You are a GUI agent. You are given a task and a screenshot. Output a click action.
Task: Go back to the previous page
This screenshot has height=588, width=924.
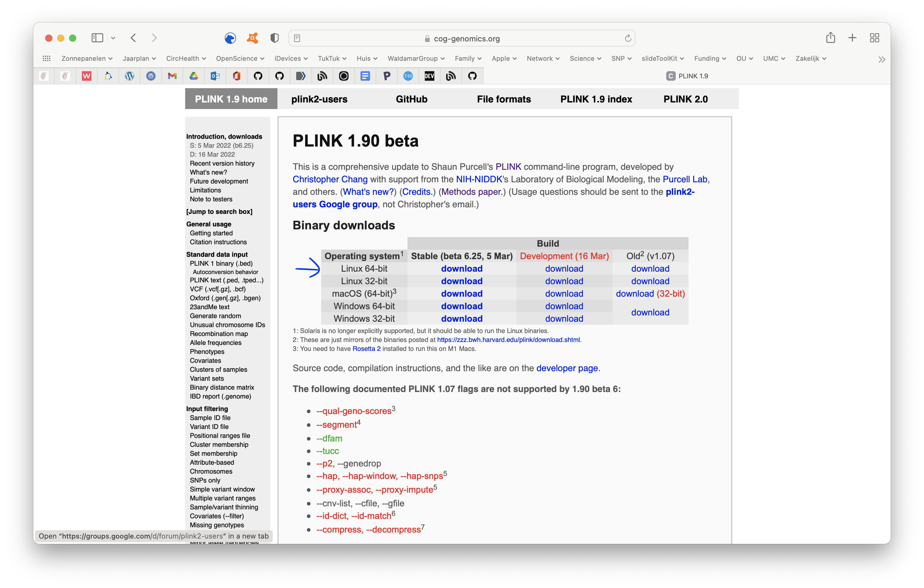click(x=133, y=38)
